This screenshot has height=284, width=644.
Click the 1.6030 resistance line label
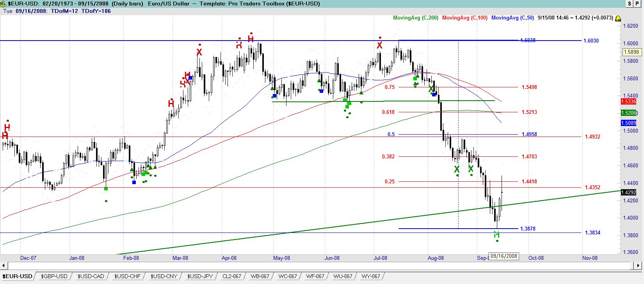click(x=591, y=41)
